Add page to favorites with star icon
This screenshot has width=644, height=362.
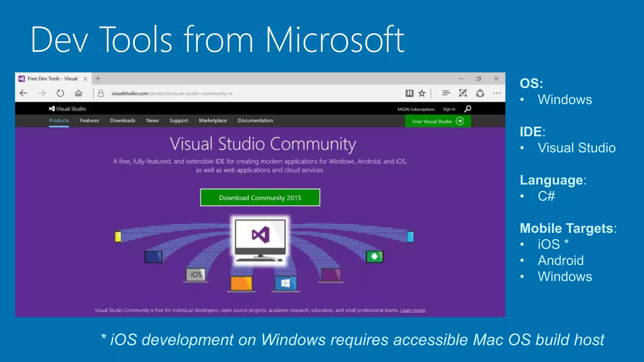pyautogui.click(x=422, y=93)
